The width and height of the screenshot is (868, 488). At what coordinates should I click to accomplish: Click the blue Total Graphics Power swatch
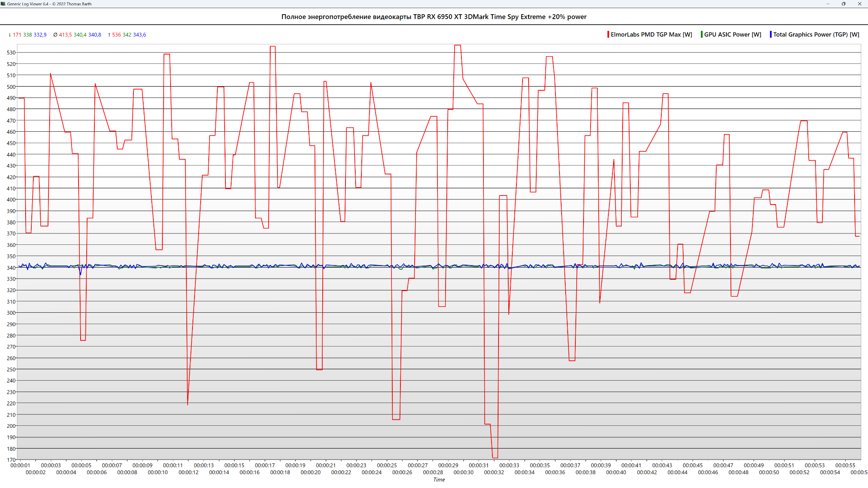771,35
